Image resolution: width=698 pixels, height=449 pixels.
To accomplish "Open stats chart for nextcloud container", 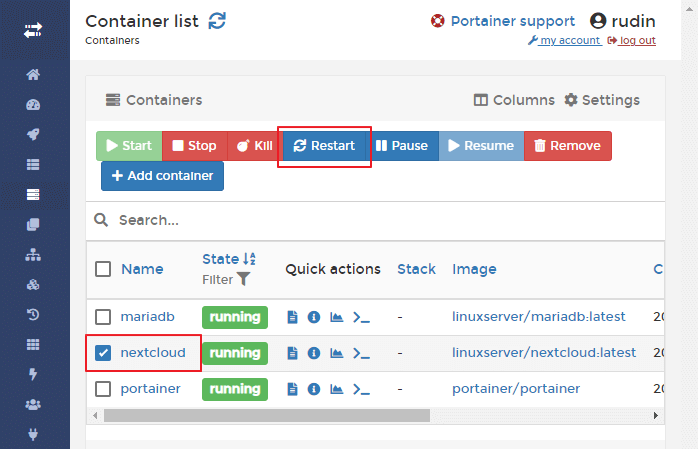I will point(337,353).
